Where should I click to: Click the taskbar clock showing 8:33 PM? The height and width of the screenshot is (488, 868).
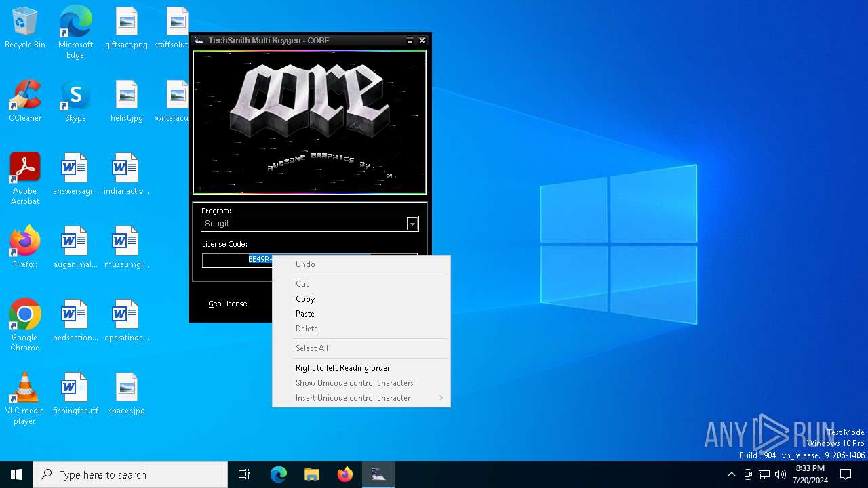click(810, 474)
